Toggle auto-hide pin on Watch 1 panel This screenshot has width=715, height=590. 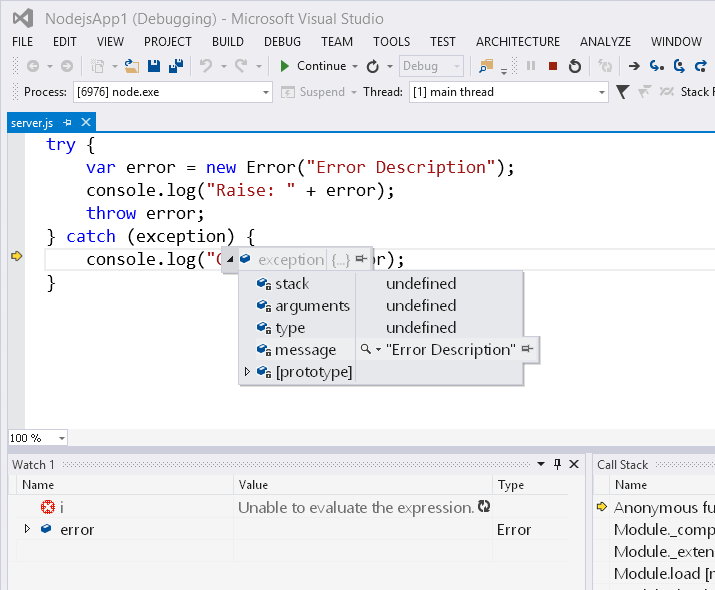point(557,464)
